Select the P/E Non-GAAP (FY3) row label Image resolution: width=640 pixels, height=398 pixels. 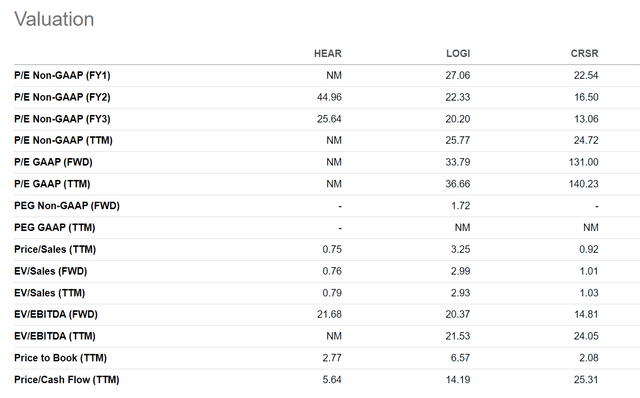tap(62, 119)
